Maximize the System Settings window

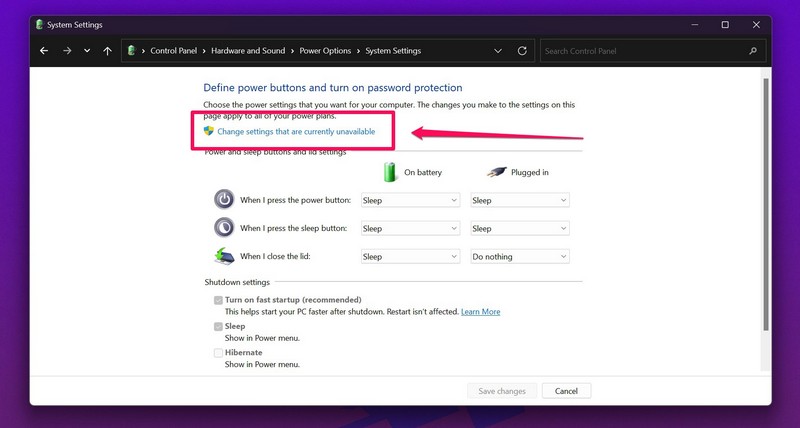coord(725,24)
